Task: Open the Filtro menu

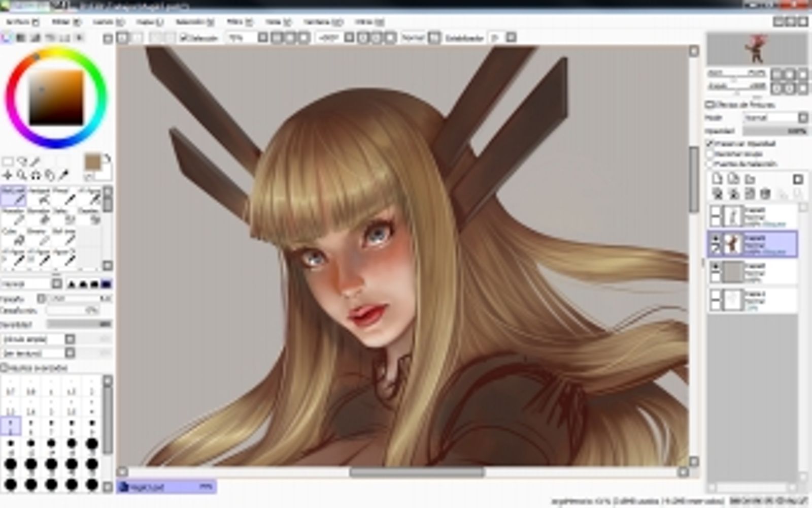Action: pyautogui.click(x=240, y=22)
